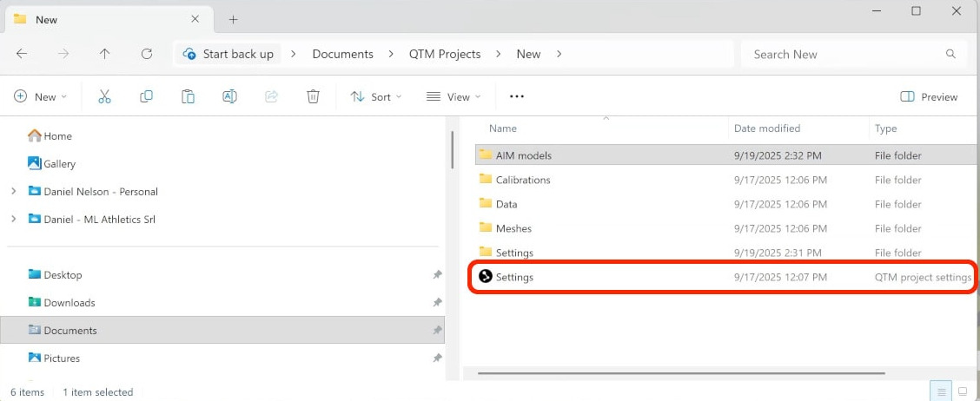Click the file list horizontal scrollbar
Screen dimensions: 980x401
click(x=682, y=373)
